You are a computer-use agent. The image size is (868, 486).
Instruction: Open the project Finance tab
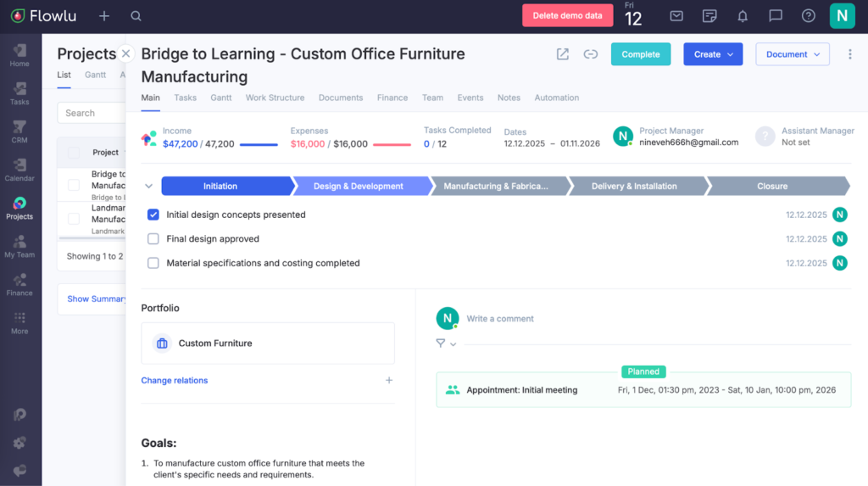coord(392,98)
